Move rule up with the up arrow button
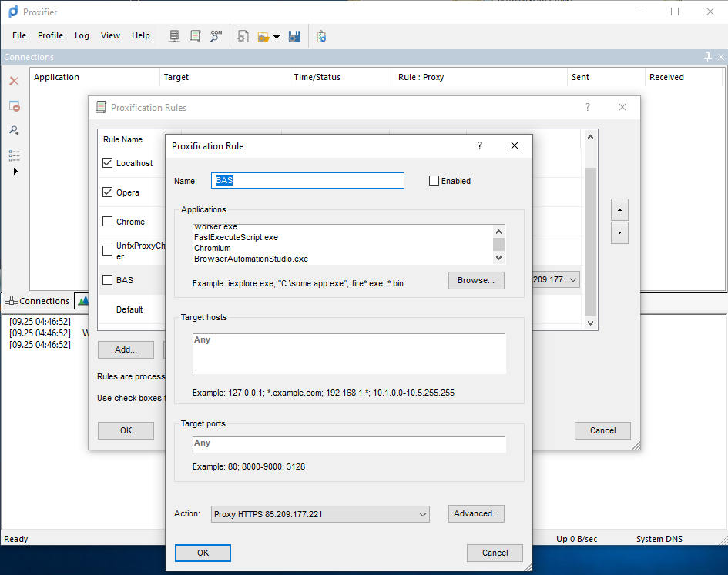The image size is (728, 575). [x=620, y=210]
